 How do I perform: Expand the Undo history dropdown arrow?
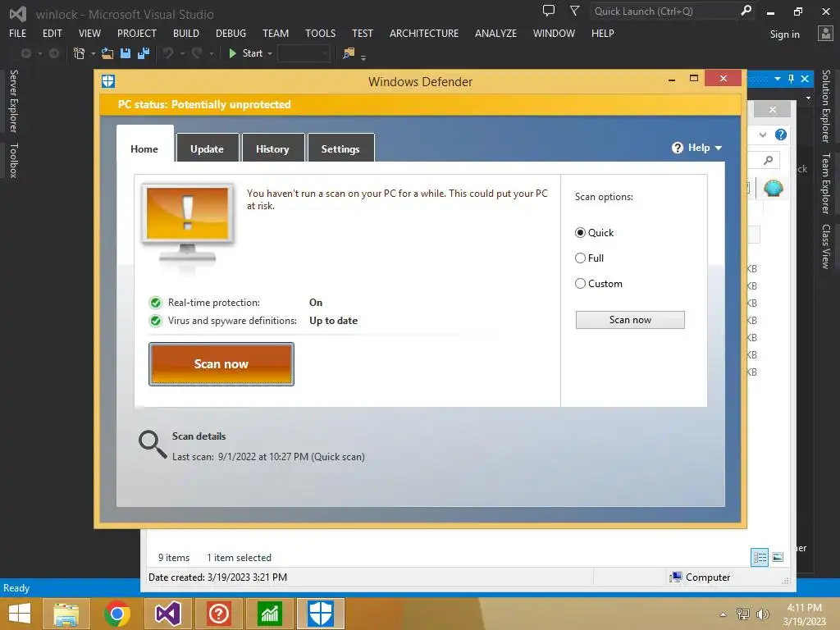point(182,53)
